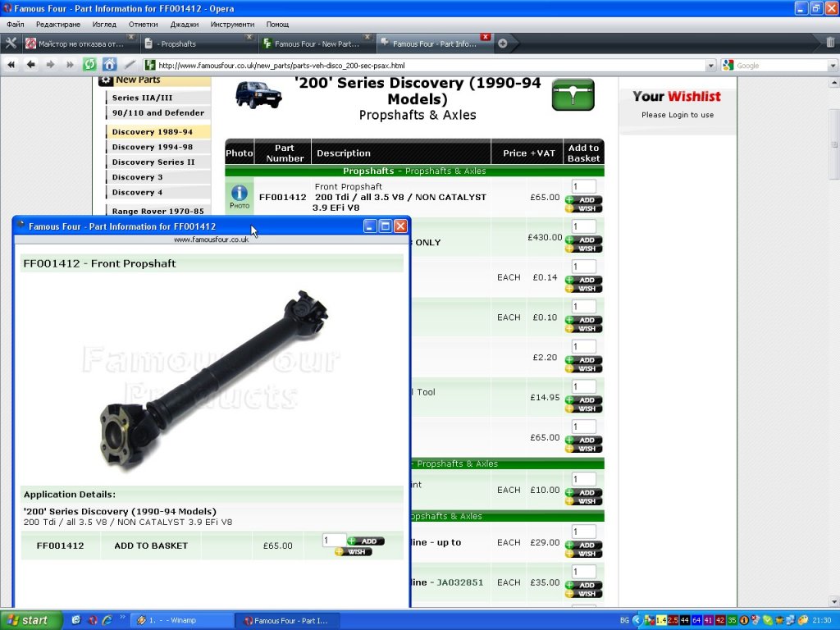
Task: Click WISH button in the £430.00 row
Action: tap(583, 249)
